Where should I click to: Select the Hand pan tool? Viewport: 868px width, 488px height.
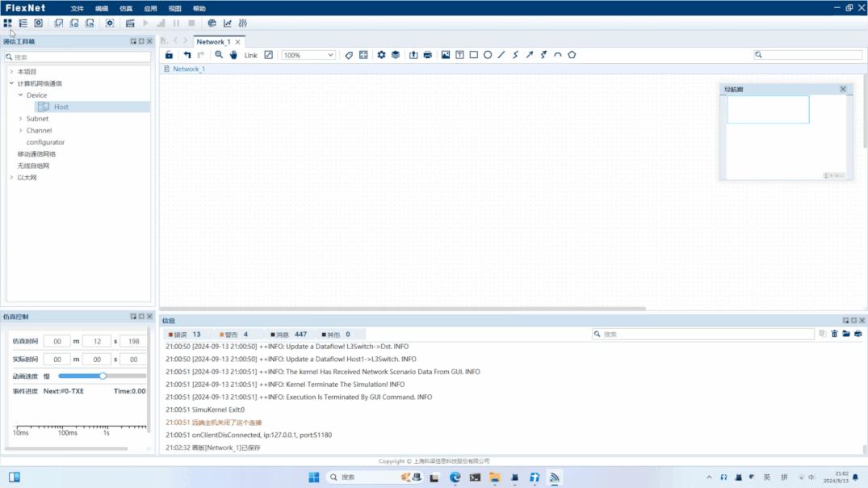[233, 55]
